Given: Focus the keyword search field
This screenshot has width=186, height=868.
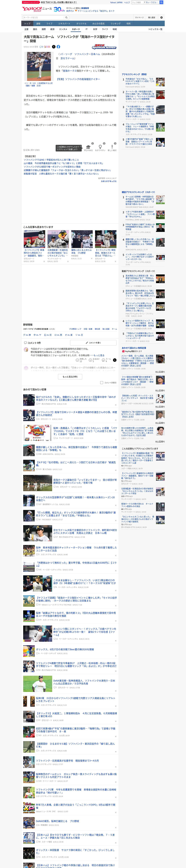Looking at the screenshot, I should tap(44, 18).
